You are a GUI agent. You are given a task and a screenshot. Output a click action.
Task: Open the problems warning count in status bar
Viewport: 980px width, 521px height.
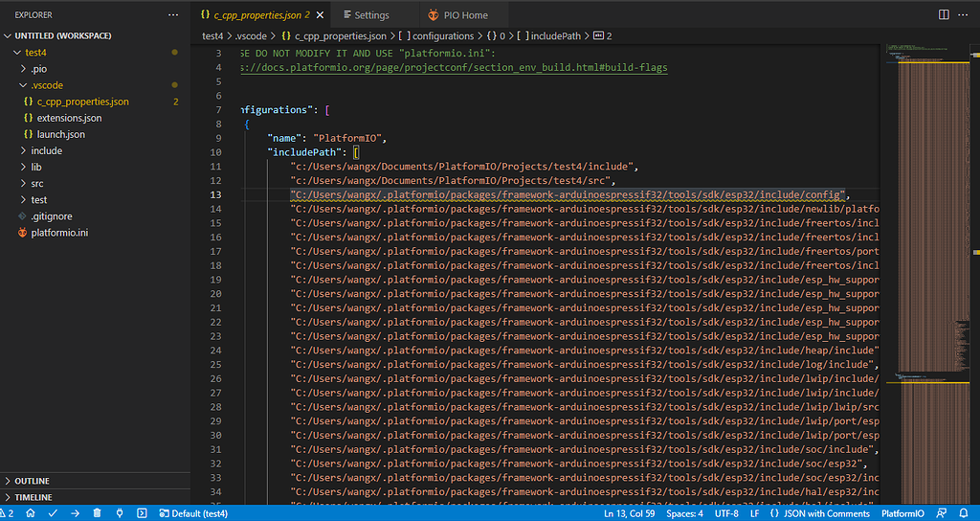[7, 513]
